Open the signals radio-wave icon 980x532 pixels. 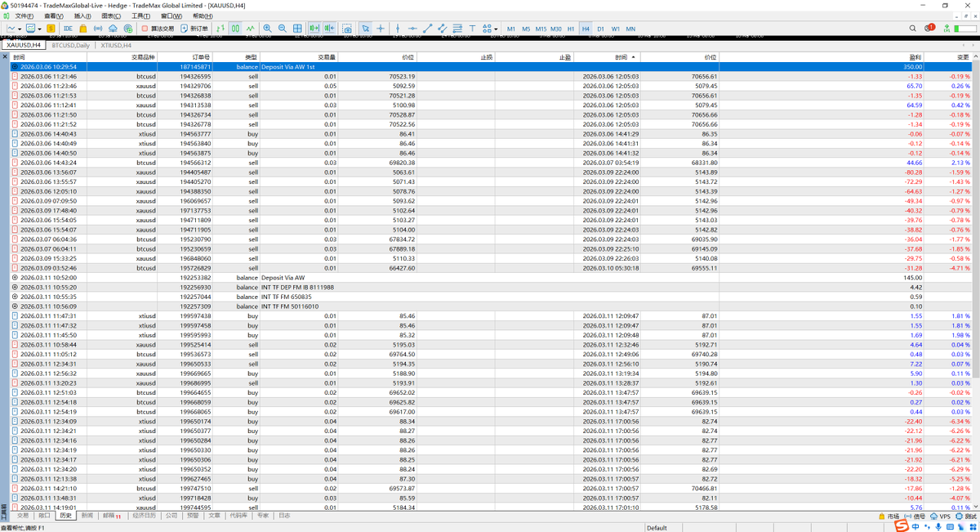[x=97, y=29]
